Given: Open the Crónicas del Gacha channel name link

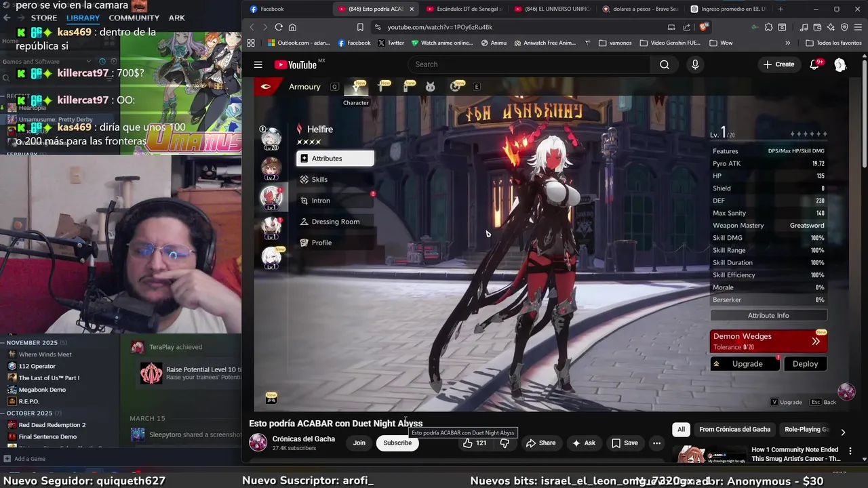Looking at the screenshot, I should pos(303,439).
